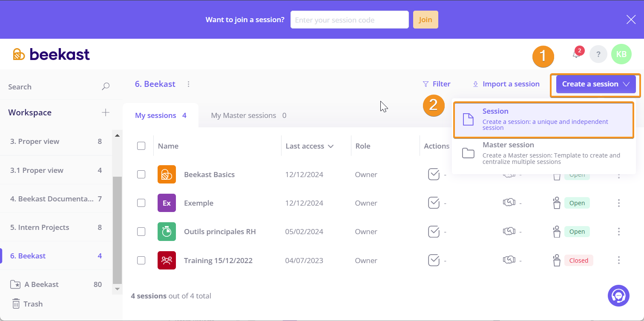Click handshake icon in Training 15/12/2022 row
This screenshot has width=644, height=321.
pyautogui.click(x=509, y=260)
